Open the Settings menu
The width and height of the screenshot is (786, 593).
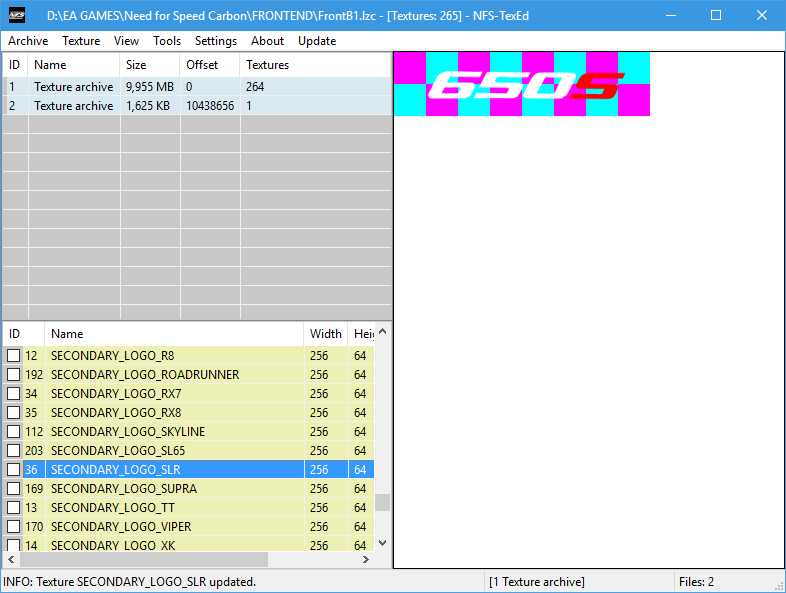coord(216,41)
